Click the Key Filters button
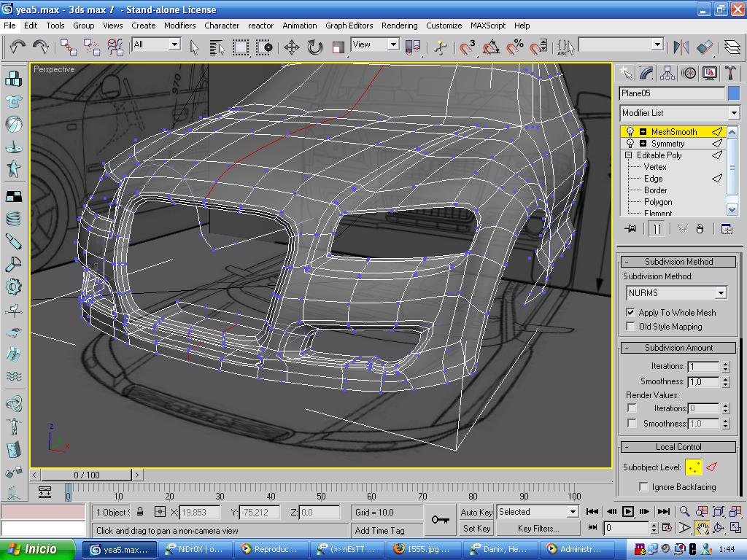This screenshot has width=747, height=560. pyautogui.click(x=538, y=529)
